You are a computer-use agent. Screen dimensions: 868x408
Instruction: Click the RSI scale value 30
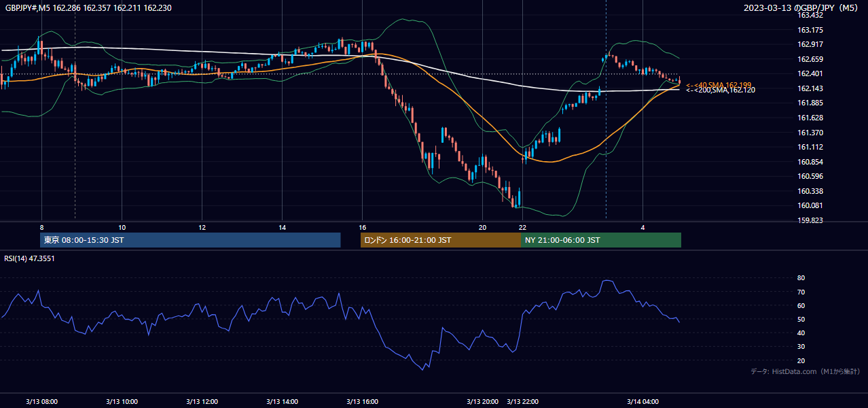801,347
